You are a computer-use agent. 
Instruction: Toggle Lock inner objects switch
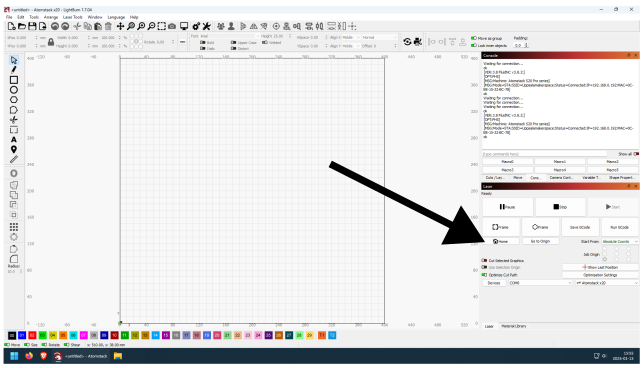tap(474, 46)
